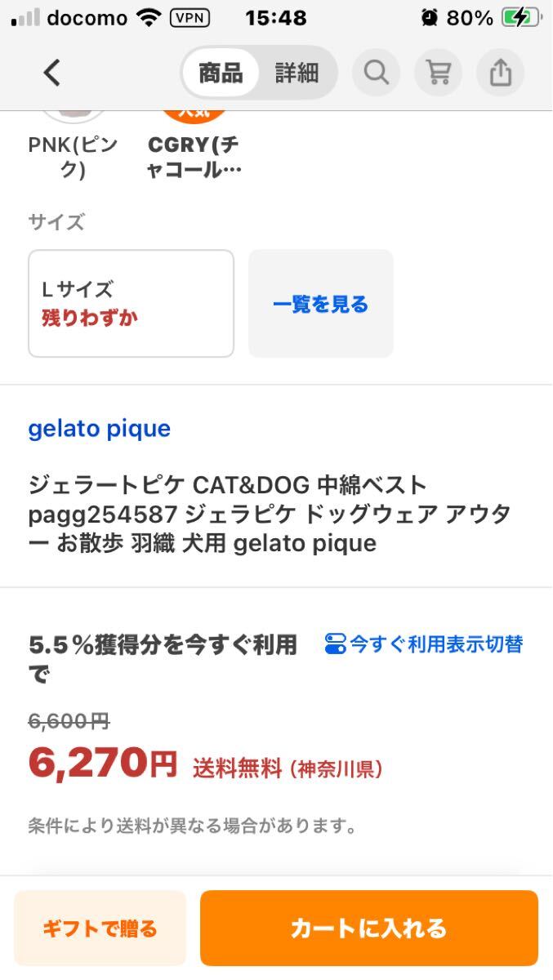553x980 pixels.
Task: Open the shopping cart icon
Action: 438,72
